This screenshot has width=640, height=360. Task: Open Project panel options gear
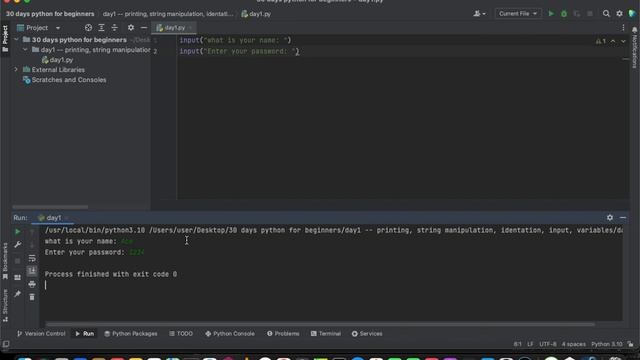click(x=131, y=28)
